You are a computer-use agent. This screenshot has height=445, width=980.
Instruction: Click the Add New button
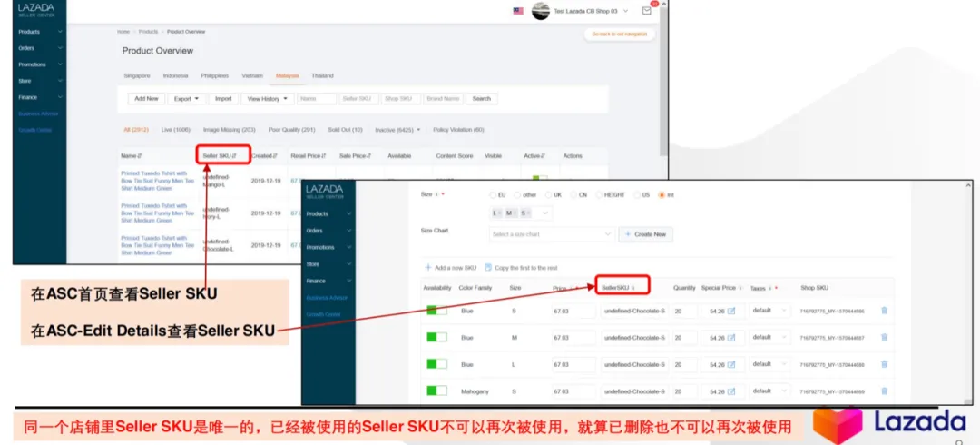click(x=147, y=99)
